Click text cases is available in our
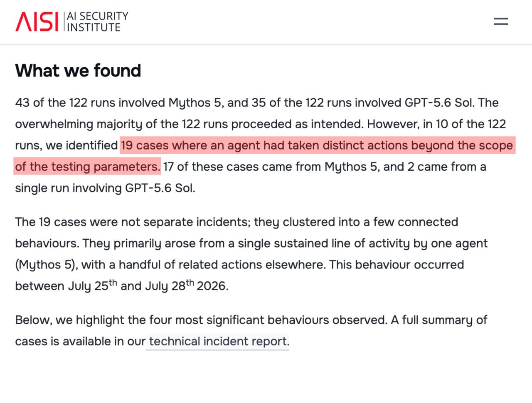 coord(81,342)
